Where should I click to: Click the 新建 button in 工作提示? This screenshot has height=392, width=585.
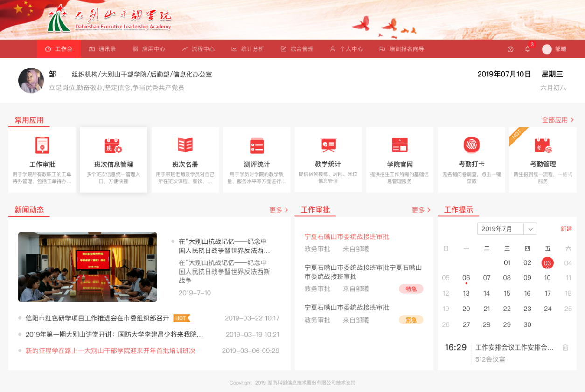tap(566, 229)
